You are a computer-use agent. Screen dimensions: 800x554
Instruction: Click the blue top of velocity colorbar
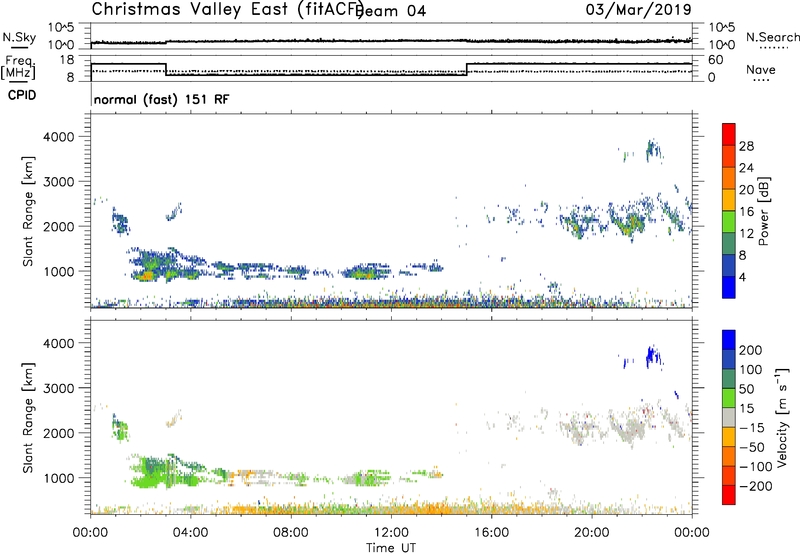729,340
